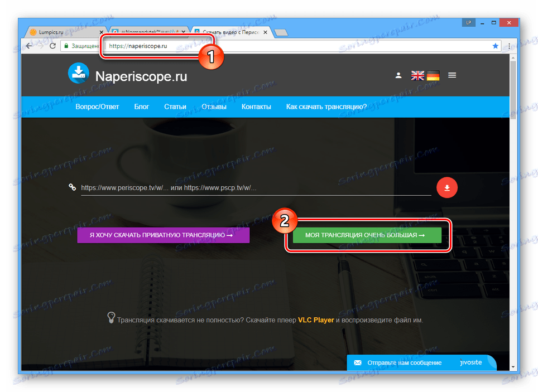
Task: Click the envelope icon in chat widget
Action: pos(358,363)
